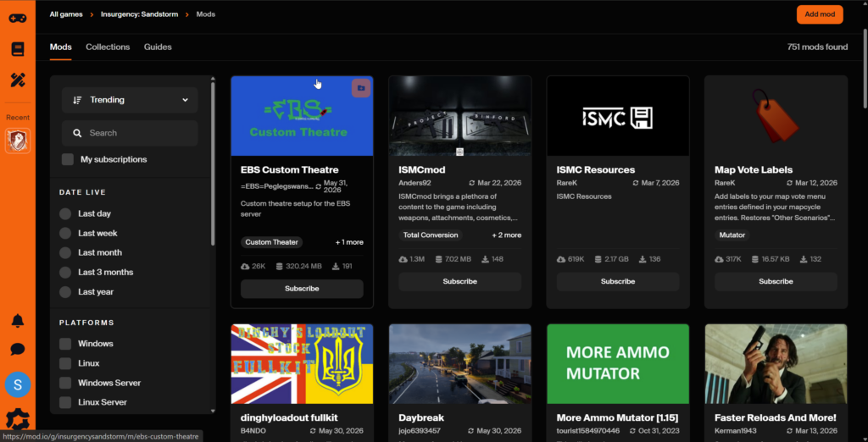Subscribe to ISMCmod
This screenshot has width=868, height=442.
(x=460, y=282)
